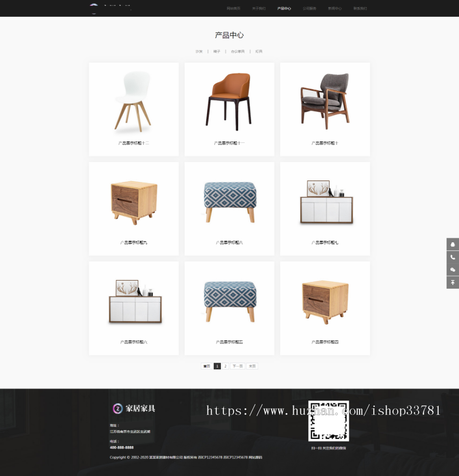Click the 下一页 pagination button
The width and height of the screenshot is (459, 476).
tap(237, 366)
